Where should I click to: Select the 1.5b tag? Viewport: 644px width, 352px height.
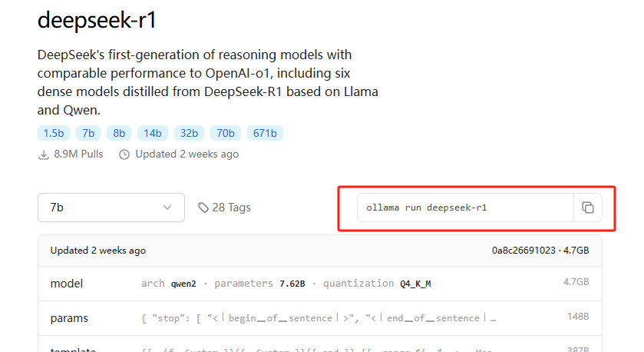pos(54,133)
